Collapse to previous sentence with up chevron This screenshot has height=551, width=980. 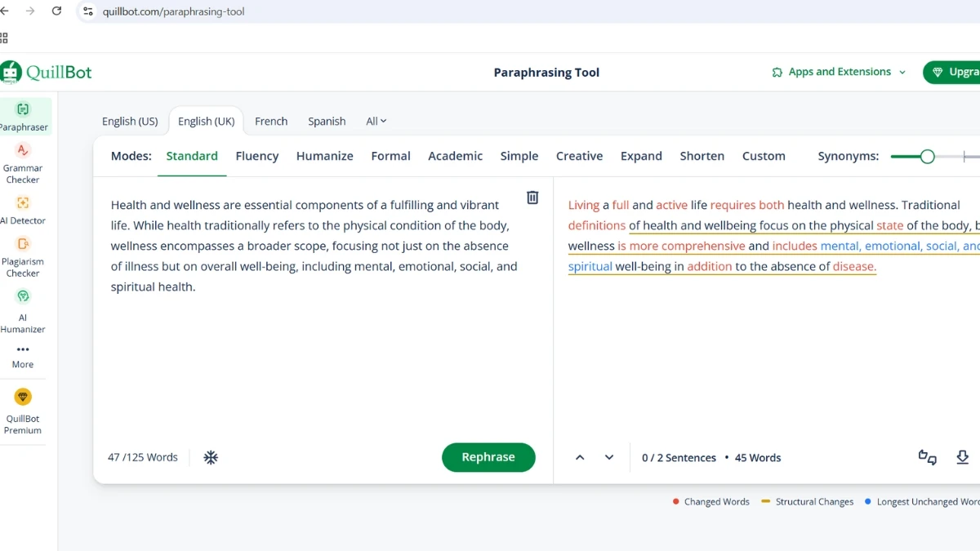click(x=580, y=457)
